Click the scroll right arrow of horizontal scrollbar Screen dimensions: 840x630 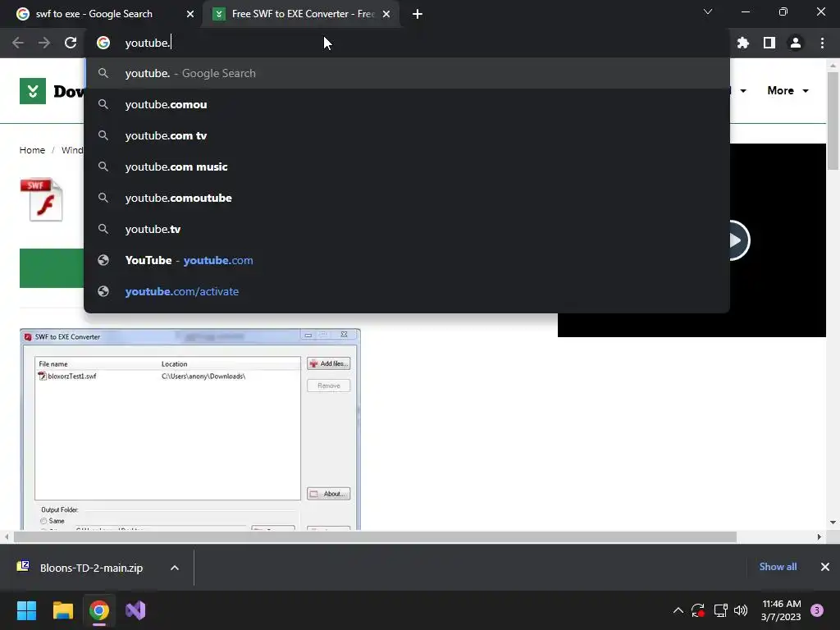(x=819, y=536)
